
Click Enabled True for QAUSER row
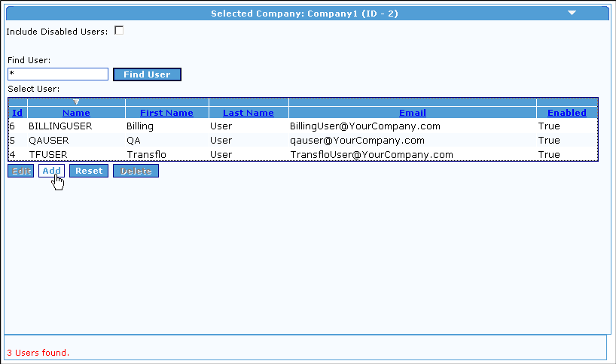click(x=549, y=141)
